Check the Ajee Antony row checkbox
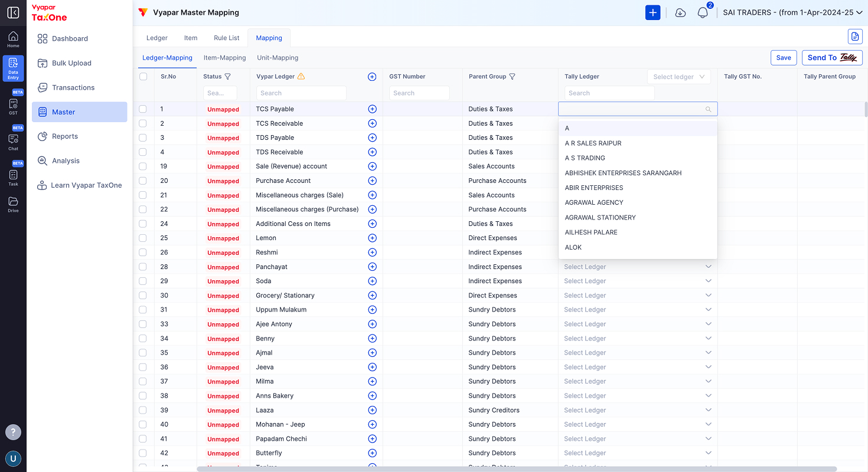 143,324
